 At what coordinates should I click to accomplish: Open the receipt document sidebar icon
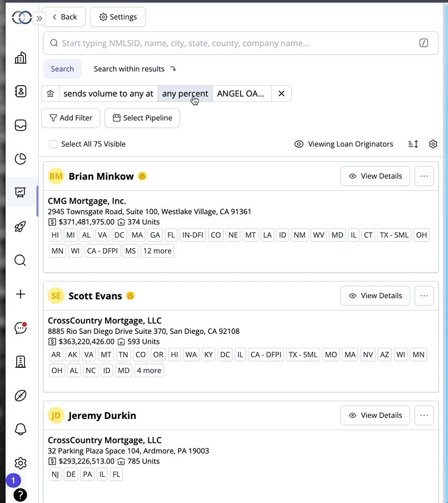[21, 362]
